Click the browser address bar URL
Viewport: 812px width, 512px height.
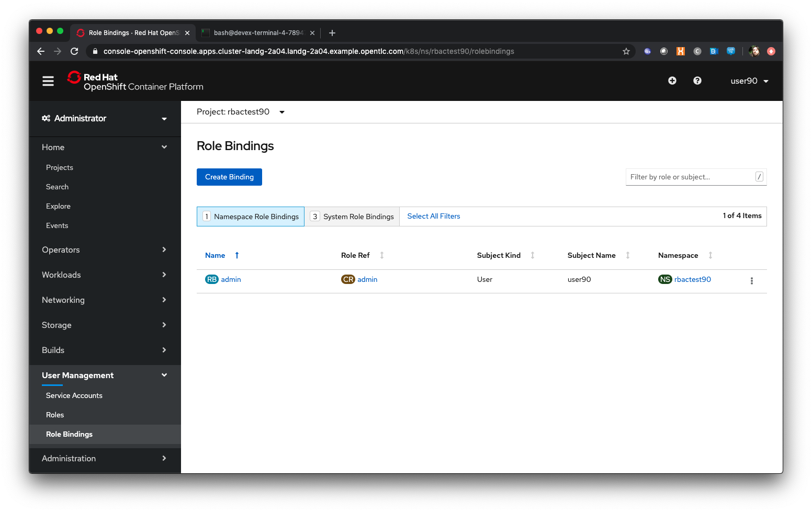pyautogui.click(x=309, y=51)
